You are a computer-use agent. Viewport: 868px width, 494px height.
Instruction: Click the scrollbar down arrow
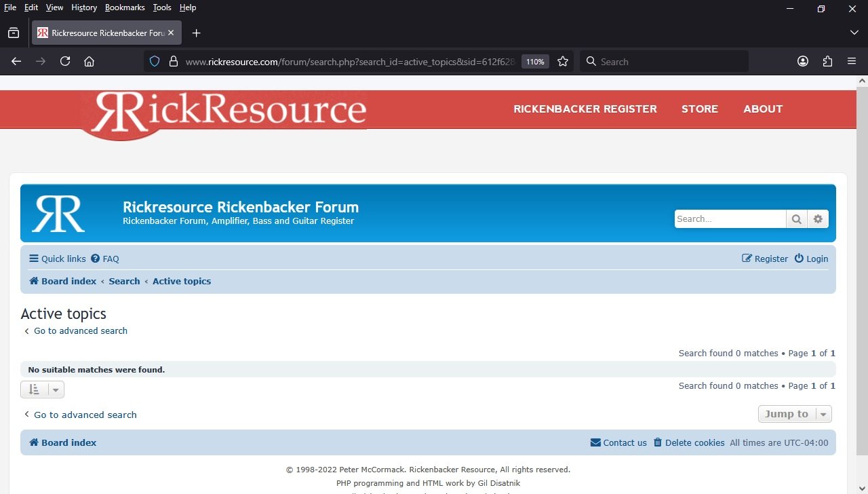862,489
